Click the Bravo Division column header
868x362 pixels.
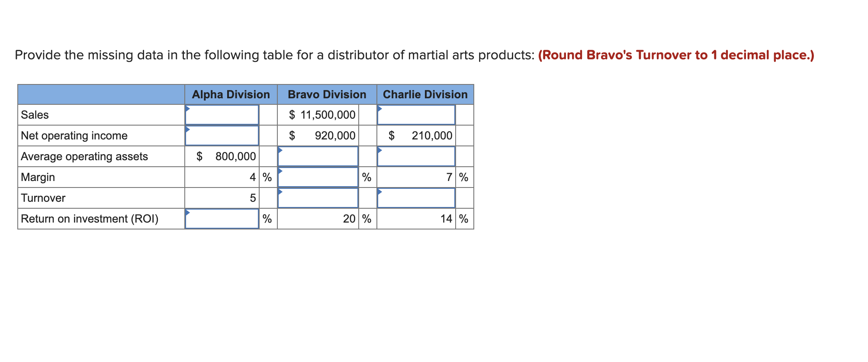click(x=327, y=94)
